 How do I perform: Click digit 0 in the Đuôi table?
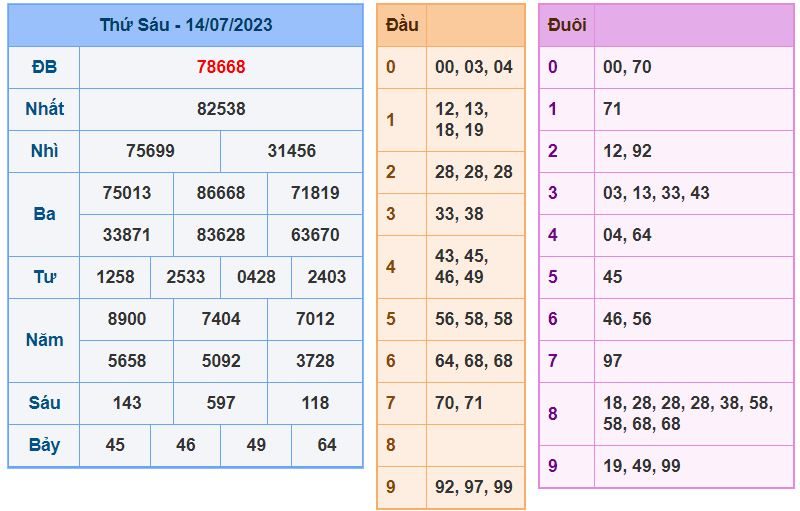(553, 67)
